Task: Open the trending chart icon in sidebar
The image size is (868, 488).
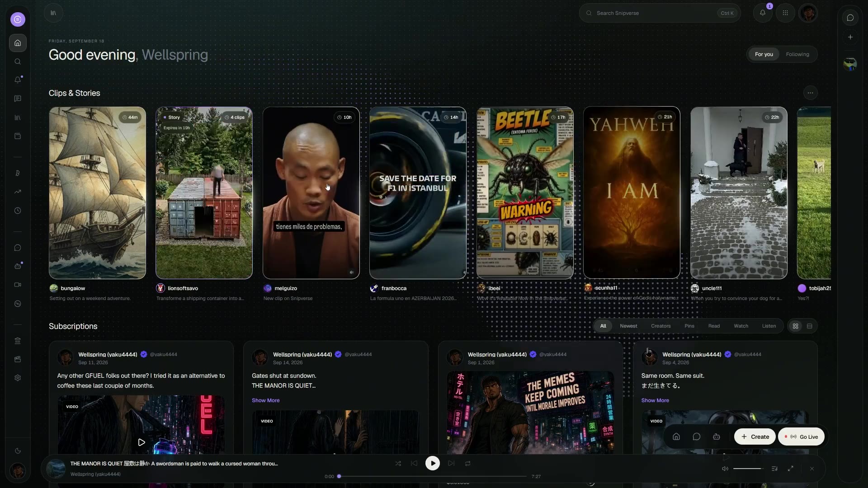Action: click(18, 192)
